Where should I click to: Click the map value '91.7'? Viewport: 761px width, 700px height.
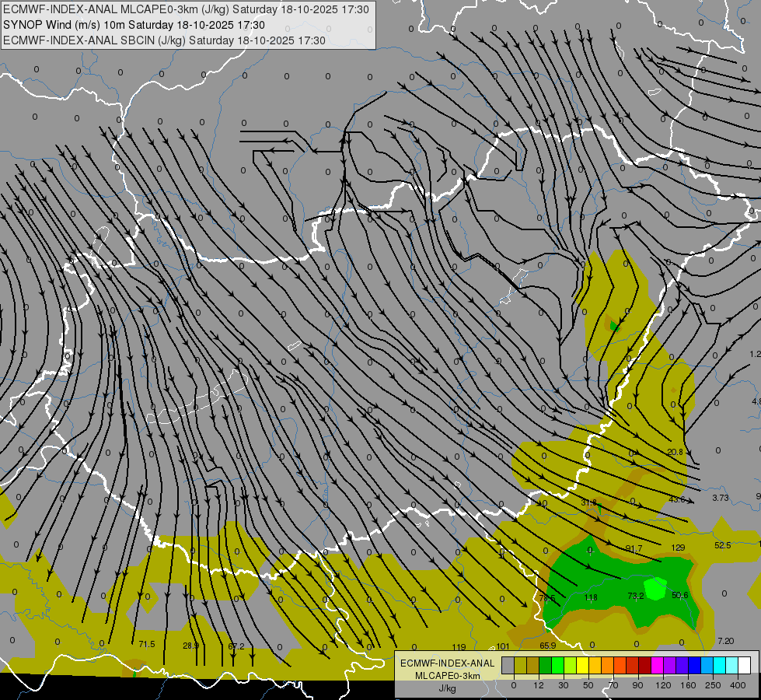[x=634, y=548]
